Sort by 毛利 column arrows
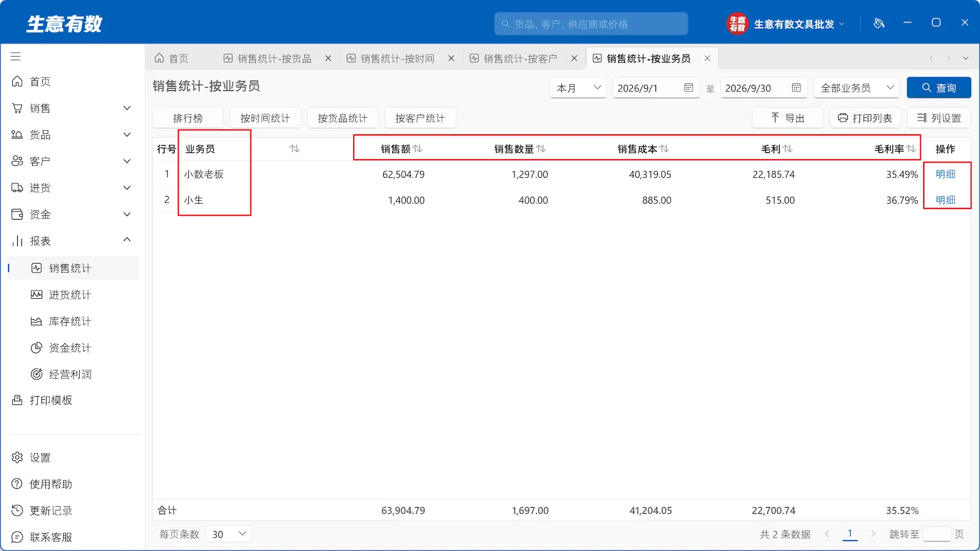This screenshot has width=980, height=551. (x=788, y=149)
